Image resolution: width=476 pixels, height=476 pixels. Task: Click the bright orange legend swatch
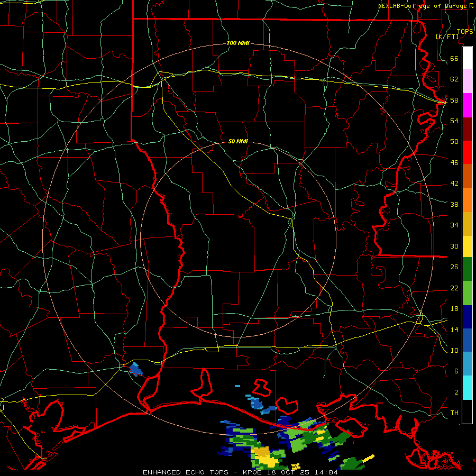pyautogui.click(x=467, y=200)
